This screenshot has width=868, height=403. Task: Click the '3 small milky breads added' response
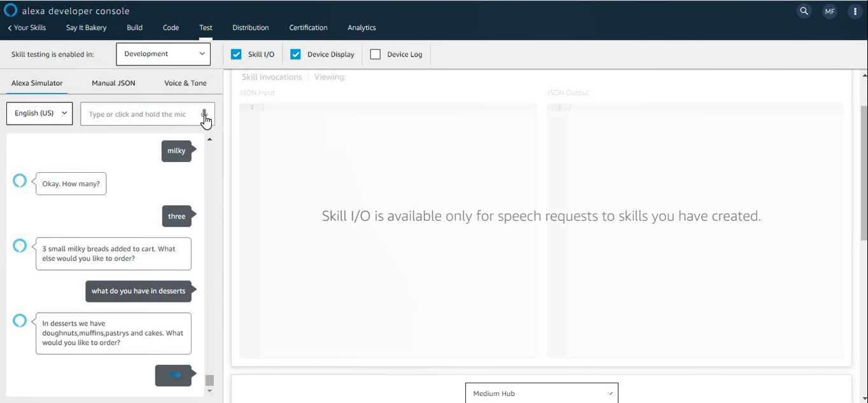coord(113,254)
